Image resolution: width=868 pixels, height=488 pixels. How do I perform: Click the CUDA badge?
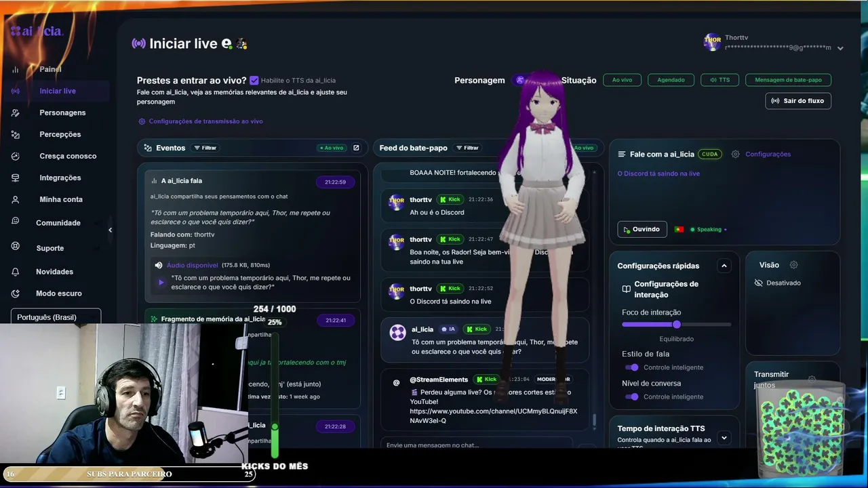click(709, 154)
